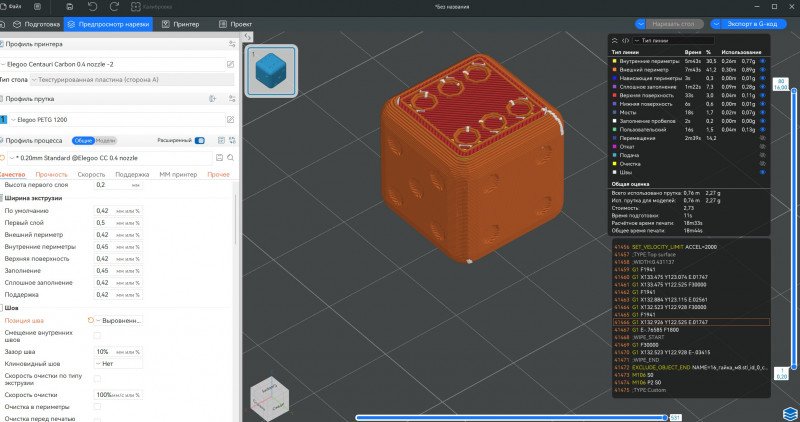
Task: Toggle the Расширенный advanced mode switch
Action: tap(200, 141)
